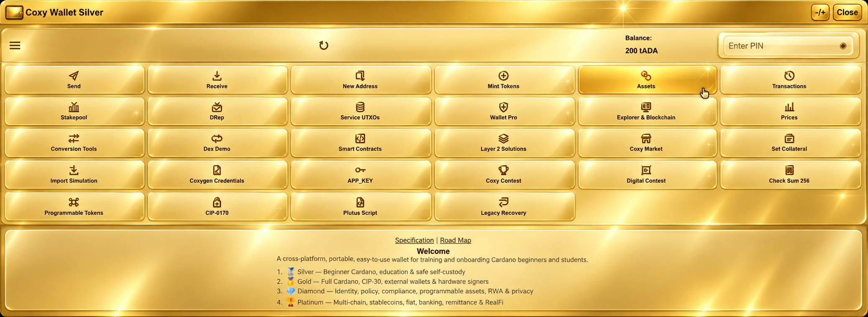Open the Road Map link
The height and width of the screenshot is (317, 868).
(455, 240)
